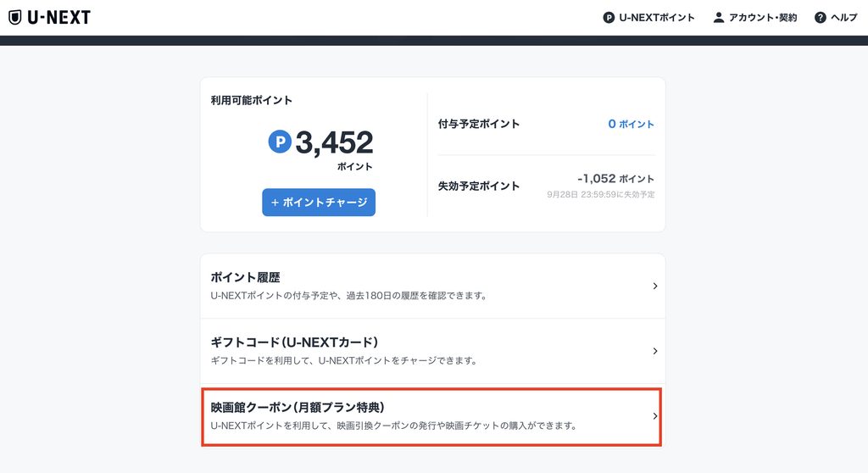Click the P coin icon in header
Viewport: 868px width, 473px height.
click(609, 18)
